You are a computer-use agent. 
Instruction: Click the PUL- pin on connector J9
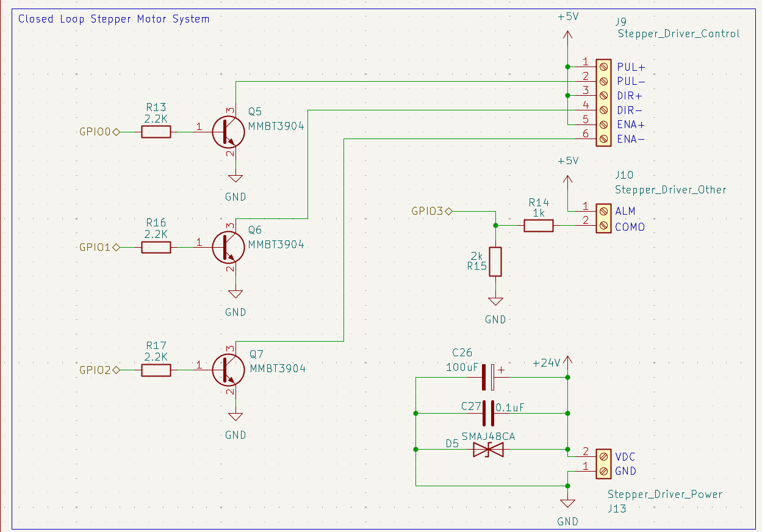(603, 81)
